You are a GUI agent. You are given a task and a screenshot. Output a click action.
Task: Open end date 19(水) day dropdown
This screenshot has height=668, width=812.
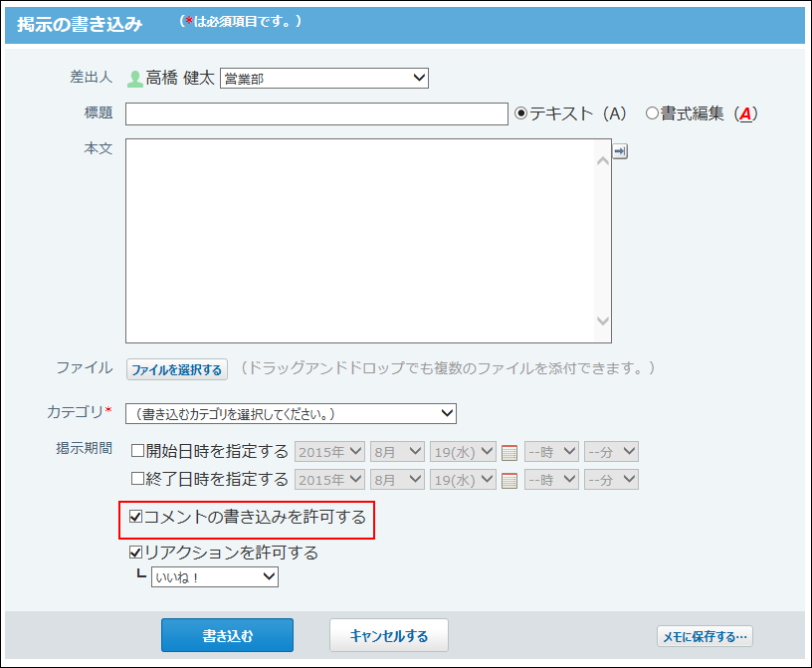pyautogui.click(x=463, y=480)
